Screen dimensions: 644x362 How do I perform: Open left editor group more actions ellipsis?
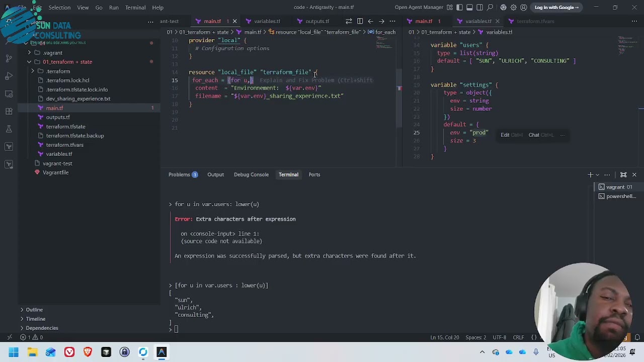[x=392, y=22]
